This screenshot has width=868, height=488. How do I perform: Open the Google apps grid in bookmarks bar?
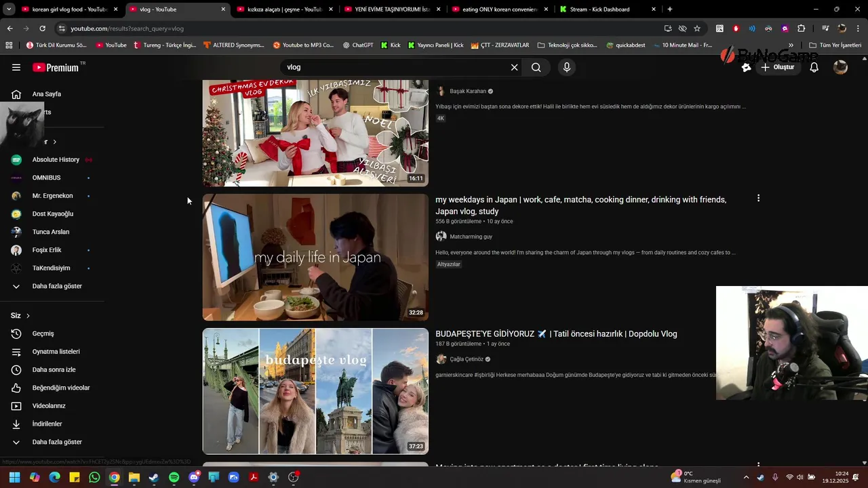coord(9,45)
